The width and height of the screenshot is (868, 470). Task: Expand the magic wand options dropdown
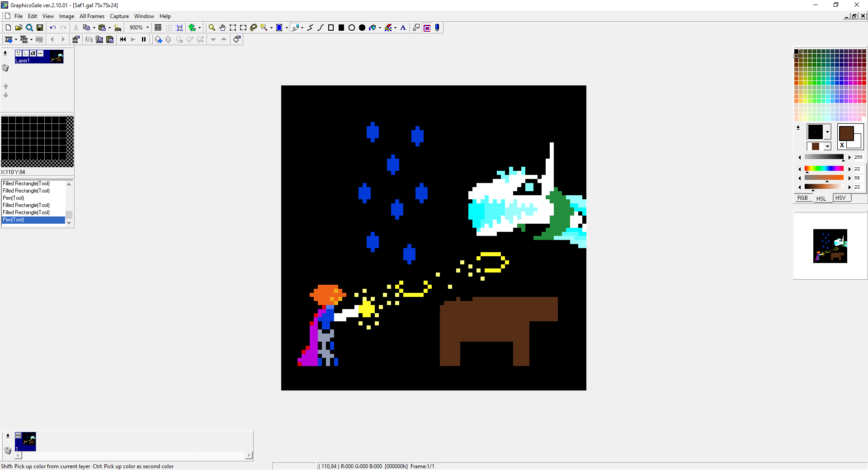click(x=271, y=28)
